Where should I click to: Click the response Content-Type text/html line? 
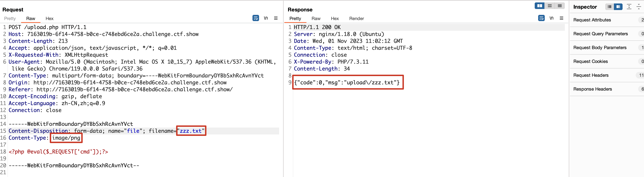point(353,48)
